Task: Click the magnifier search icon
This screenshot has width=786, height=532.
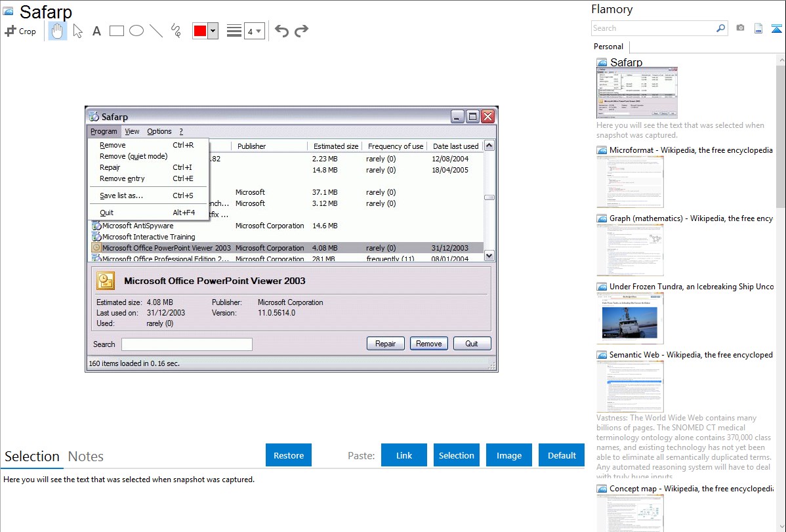Action: click(x=720, y=28)
